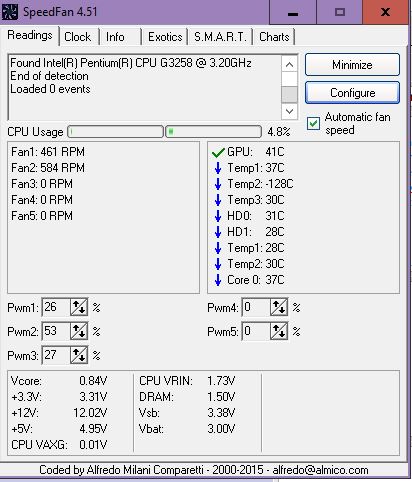Click the Pwm3 up/down stepper arrows

[x=79, y=355]
